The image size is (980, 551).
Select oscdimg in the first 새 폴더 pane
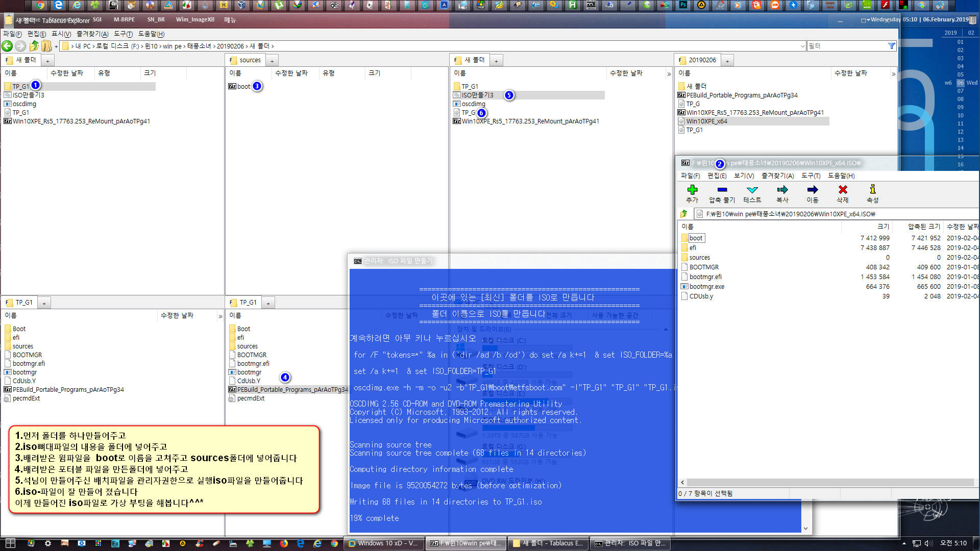(x=24, y=104)
